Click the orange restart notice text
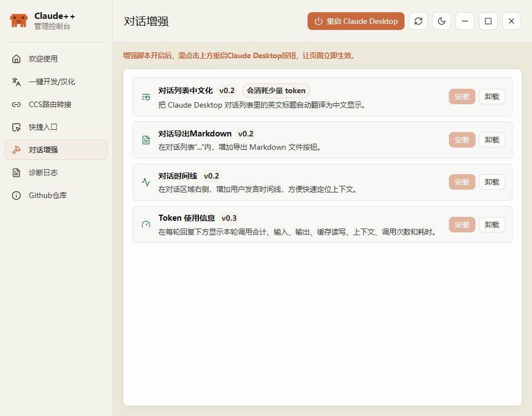This screenshot has width=532, height=416. point(239,55)
